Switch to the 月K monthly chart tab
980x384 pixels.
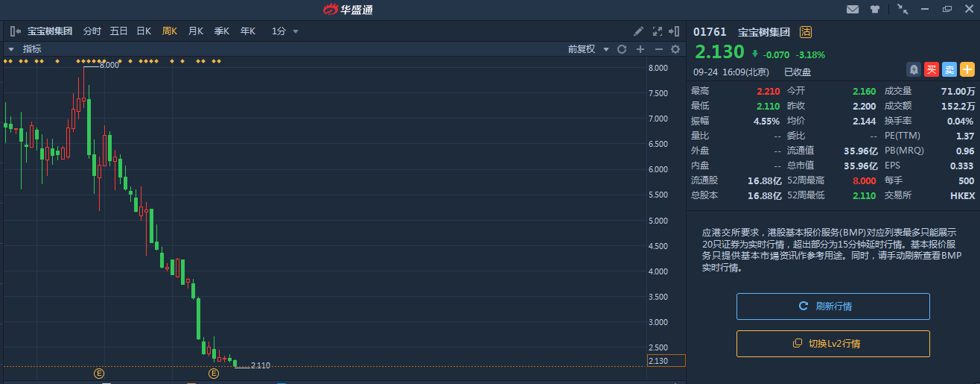[196, 31]
